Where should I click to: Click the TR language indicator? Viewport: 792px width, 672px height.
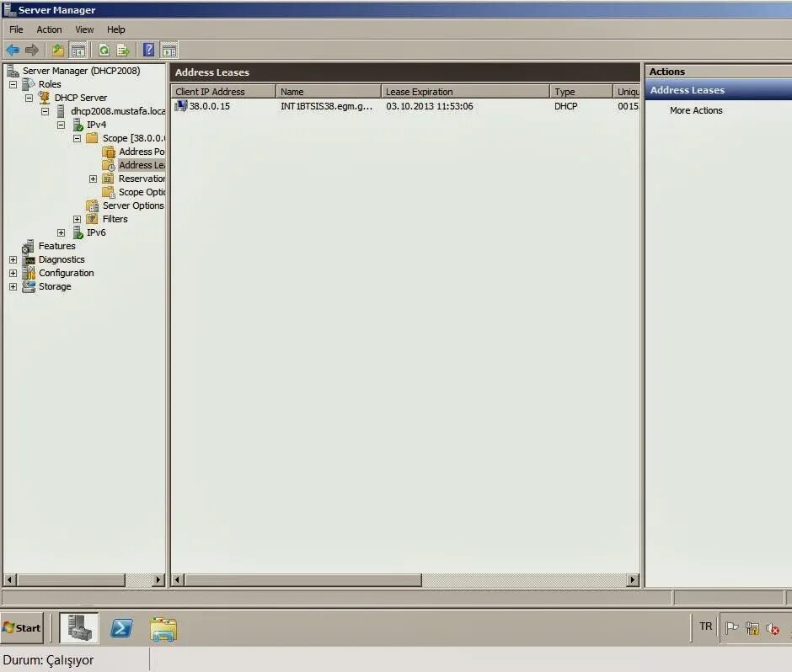click(705, 627)
